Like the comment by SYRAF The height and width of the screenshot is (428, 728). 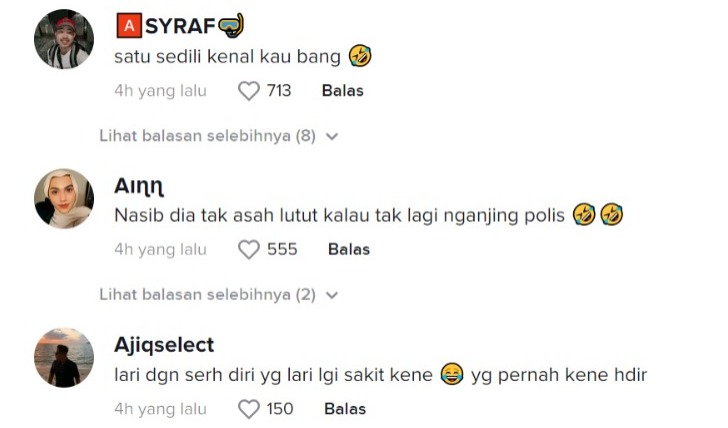coord(249,91)
